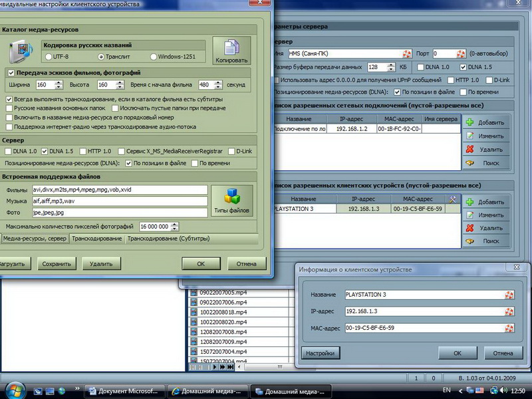Switch to Документ Microsoft taskbar button
Viewport: 532px width, 399px height.
pyautogui.click(x=124, y=391)
